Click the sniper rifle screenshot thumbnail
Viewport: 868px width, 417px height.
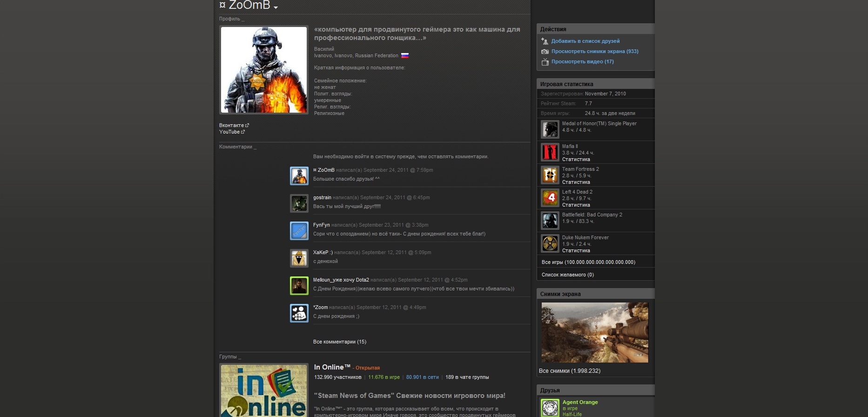point(595,332)
